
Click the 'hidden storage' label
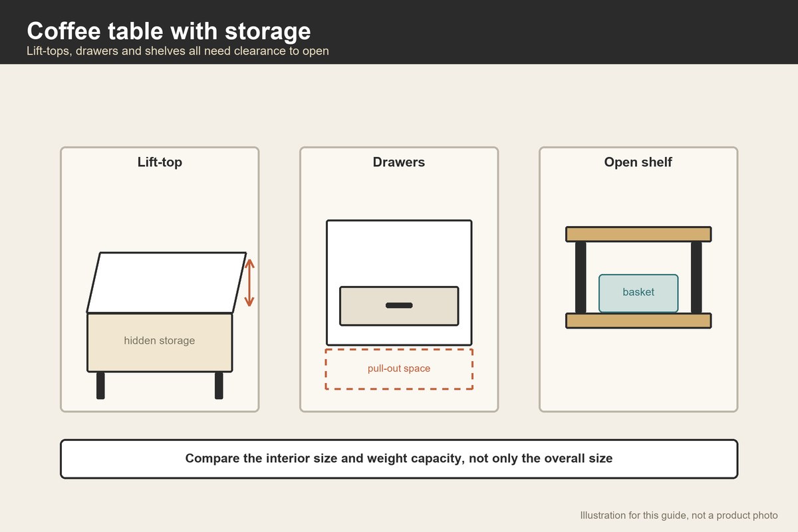pyautogui.click(x=160, y=340)
